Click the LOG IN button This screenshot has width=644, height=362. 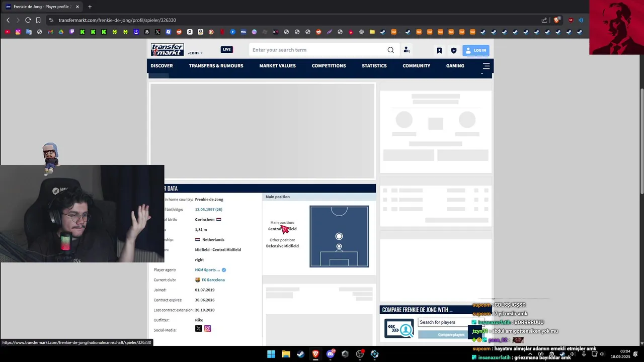[476, 50]
